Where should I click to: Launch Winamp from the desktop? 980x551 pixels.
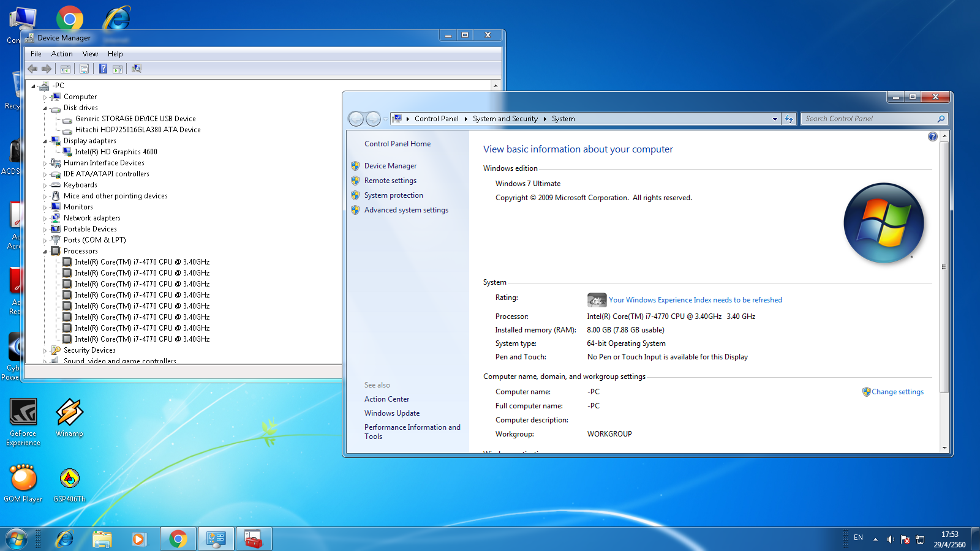tap(69, 418)
